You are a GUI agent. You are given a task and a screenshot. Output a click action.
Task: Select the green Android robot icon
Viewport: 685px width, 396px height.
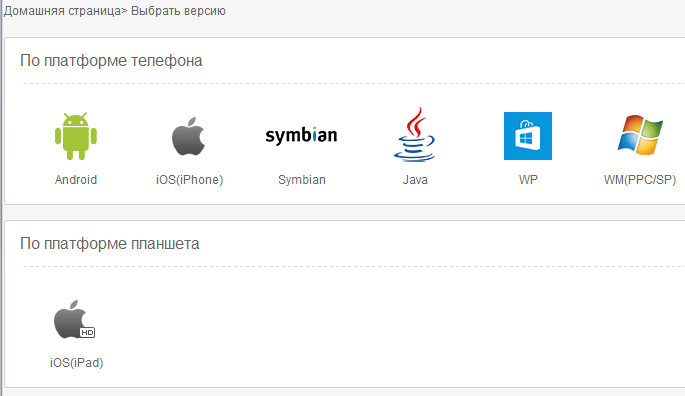coord(76,136)
